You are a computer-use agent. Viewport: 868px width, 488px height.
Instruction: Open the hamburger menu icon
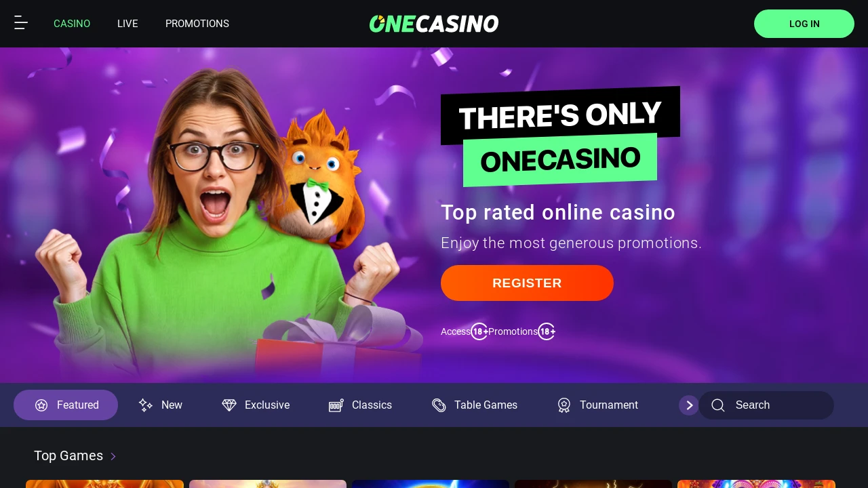[x=21, y=23]
